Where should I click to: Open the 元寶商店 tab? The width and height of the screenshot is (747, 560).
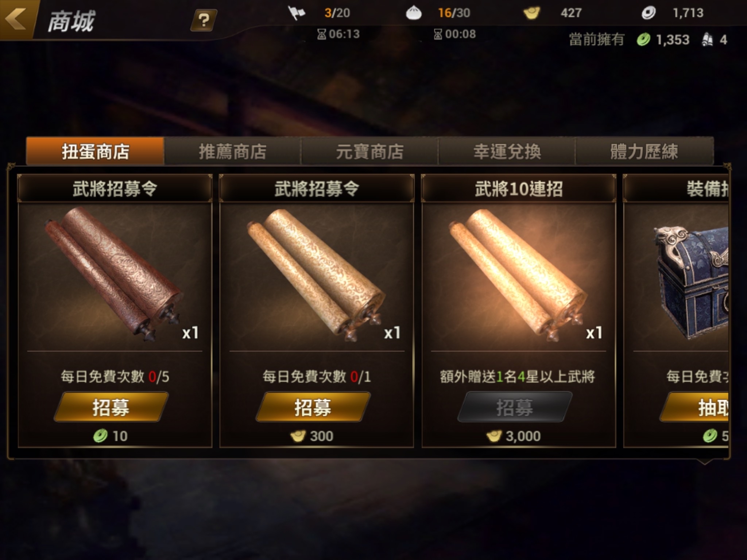[369, 151]
